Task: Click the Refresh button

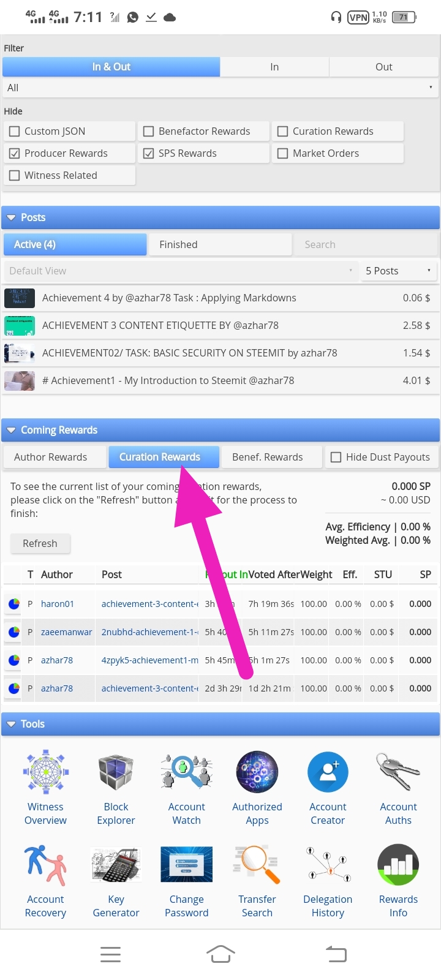Action: [x=40, y=543]
